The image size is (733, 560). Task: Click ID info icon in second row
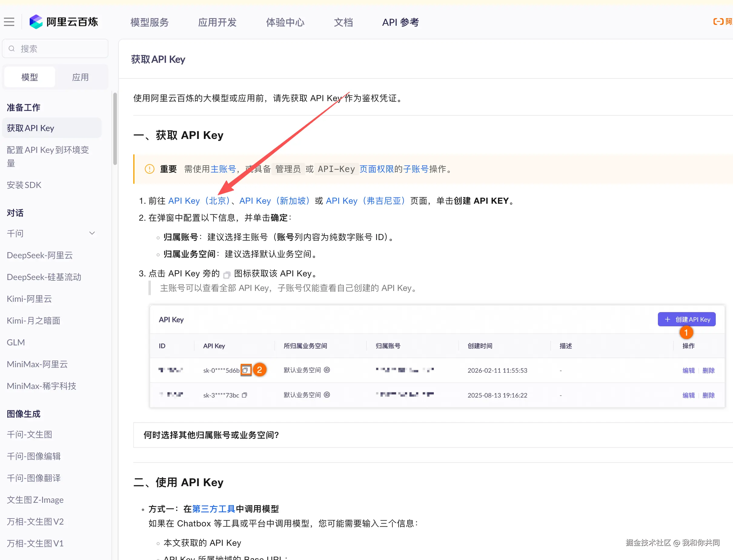tap(327, 395)
